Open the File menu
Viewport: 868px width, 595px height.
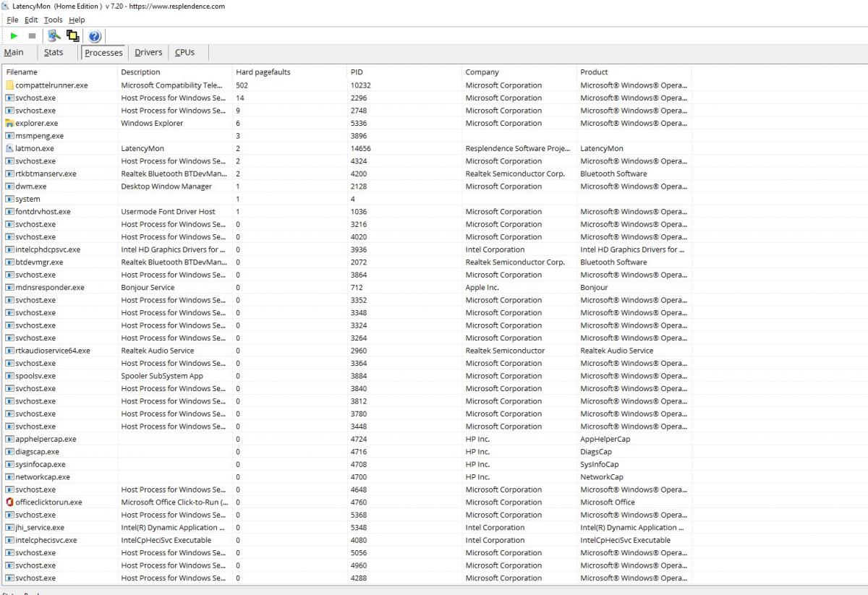pyautogui.click(x=12, y=20)
